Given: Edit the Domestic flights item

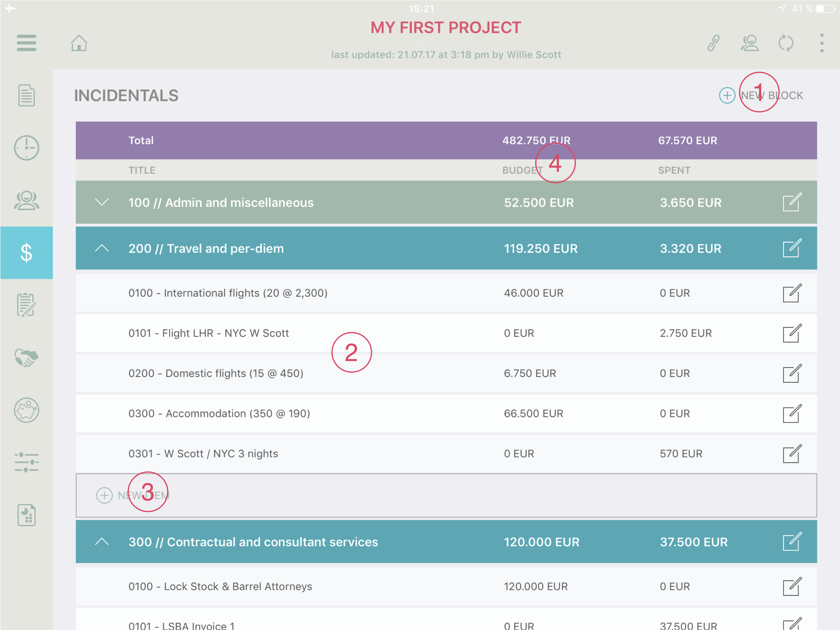Looking at the screenshot, I should click(792, 373).
